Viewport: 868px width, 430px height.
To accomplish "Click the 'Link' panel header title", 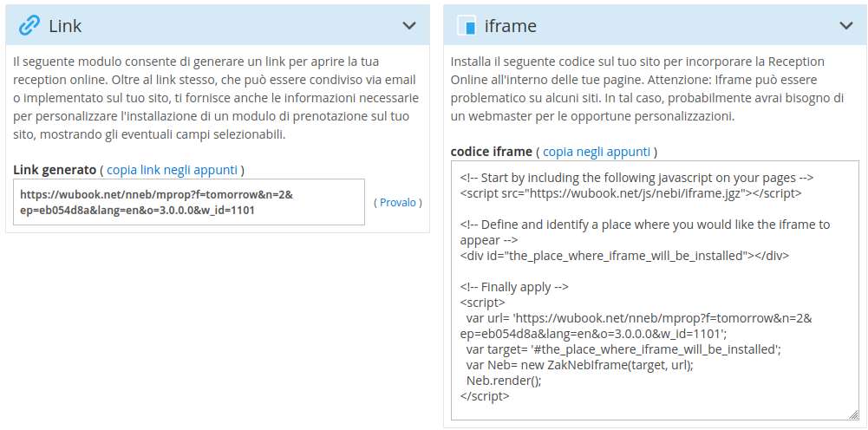I will pyautogui.click(x=65, y=25).
